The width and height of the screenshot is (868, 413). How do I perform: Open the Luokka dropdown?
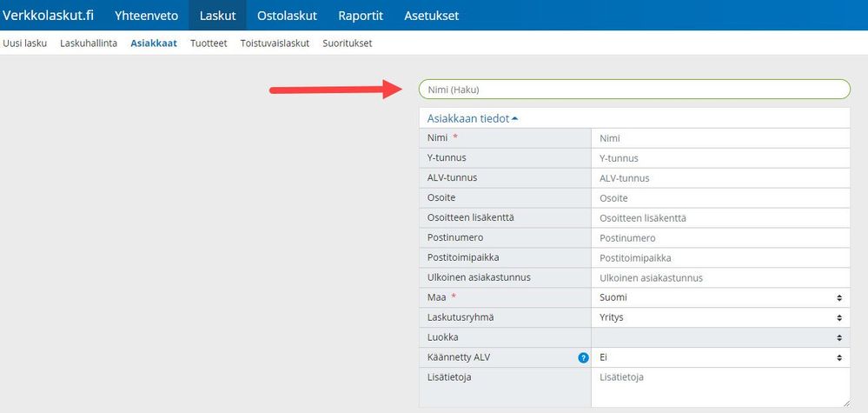[719, 337]
